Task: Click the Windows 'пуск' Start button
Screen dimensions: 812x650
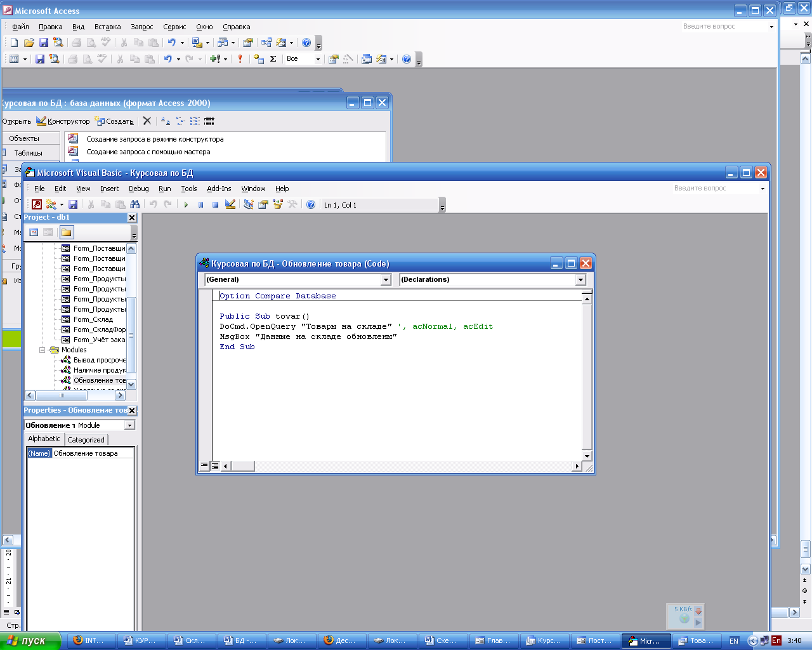Action: [x=30, y=640]
